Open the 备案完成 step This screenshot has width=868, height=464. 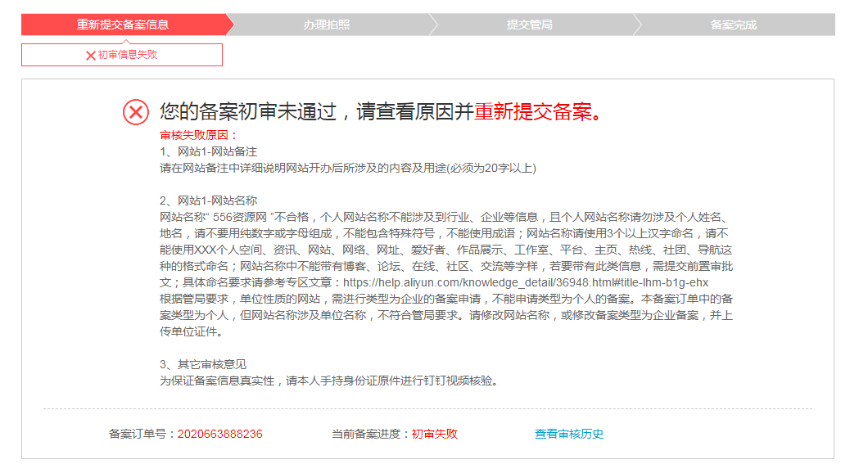[x=733, y=25]
